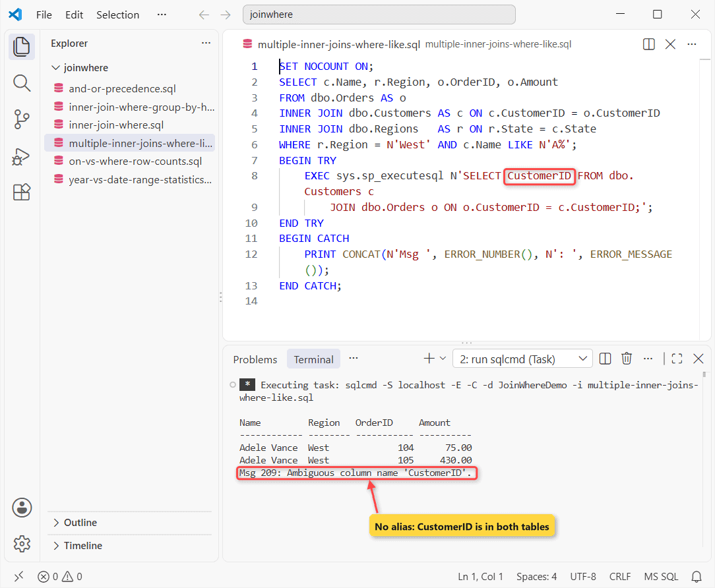Open the Source Control view
This screenshot has width=715, height=588.
coord(21,119)
